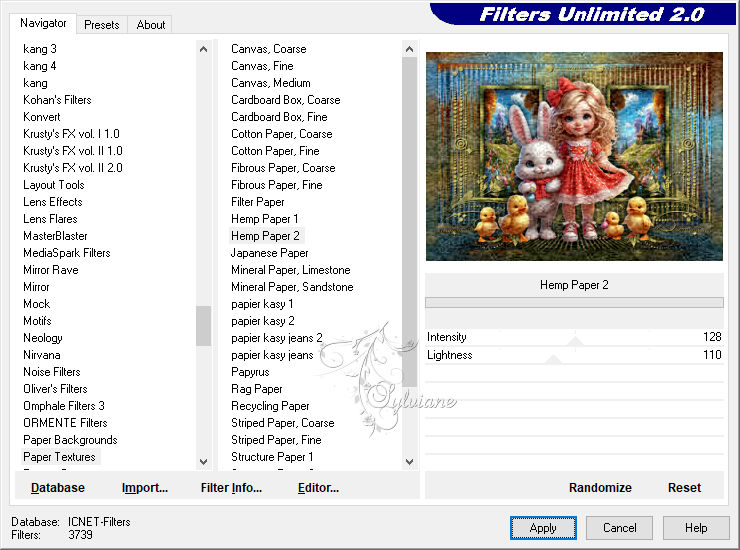Choose the Canvas, Coarse filter
Image resolution: width=740 pixels, height=550 pixels.
pyautogui.click(x=269, y=49)
